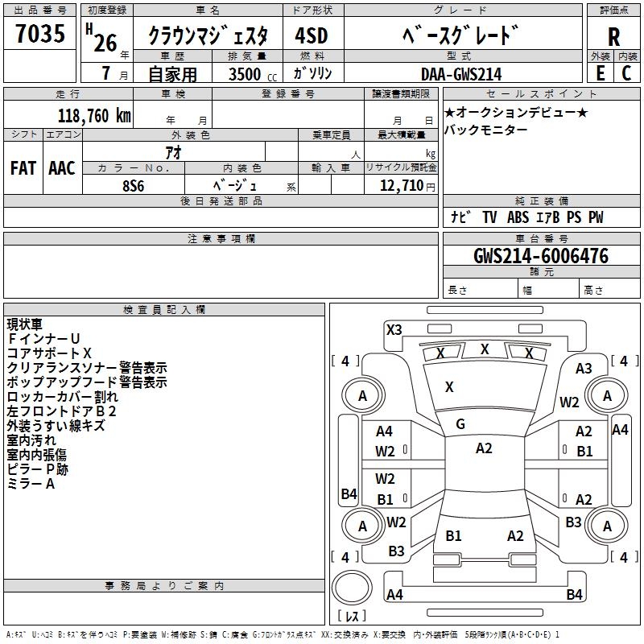This screenshot has width=644, height=644.
Task: Select door type 4SD
Action: coord(312,35)
